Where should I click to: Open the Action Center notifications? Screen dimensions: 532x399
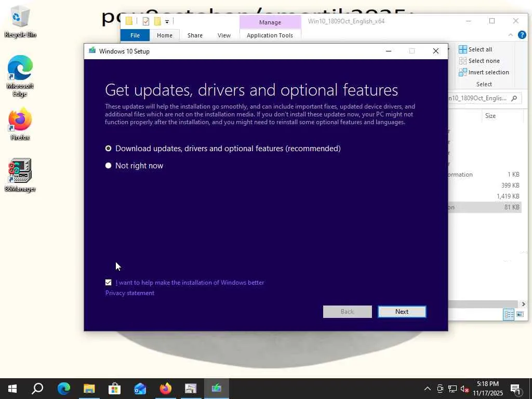click(x=515, y=389)
